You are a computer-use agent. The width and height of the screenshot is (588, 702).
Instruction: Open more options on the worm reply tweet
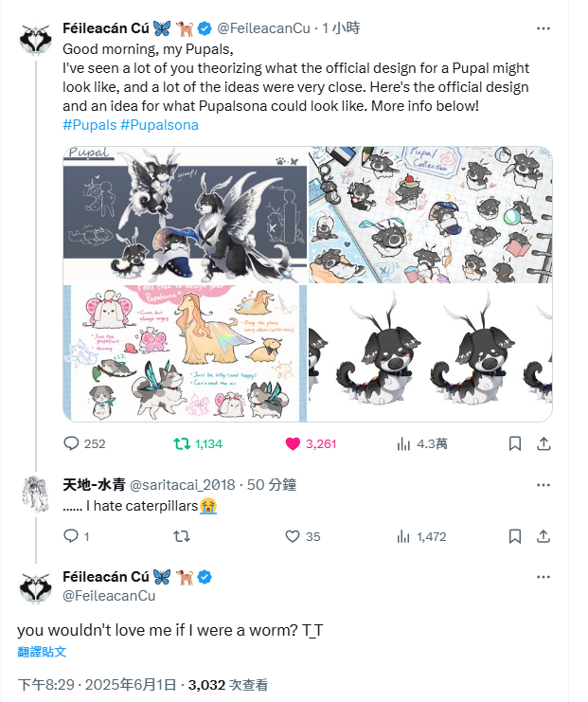click(543, 577)
